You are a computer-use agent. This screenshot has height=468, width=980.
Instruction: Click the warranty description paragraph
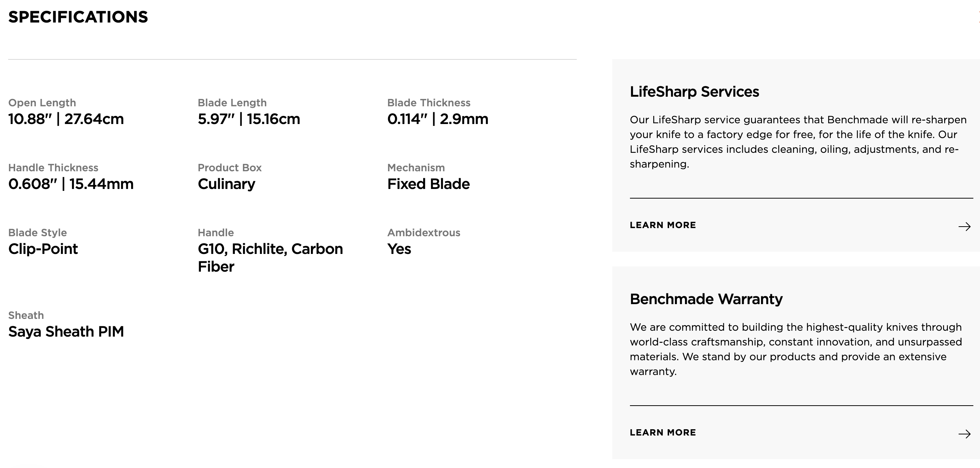795,350
